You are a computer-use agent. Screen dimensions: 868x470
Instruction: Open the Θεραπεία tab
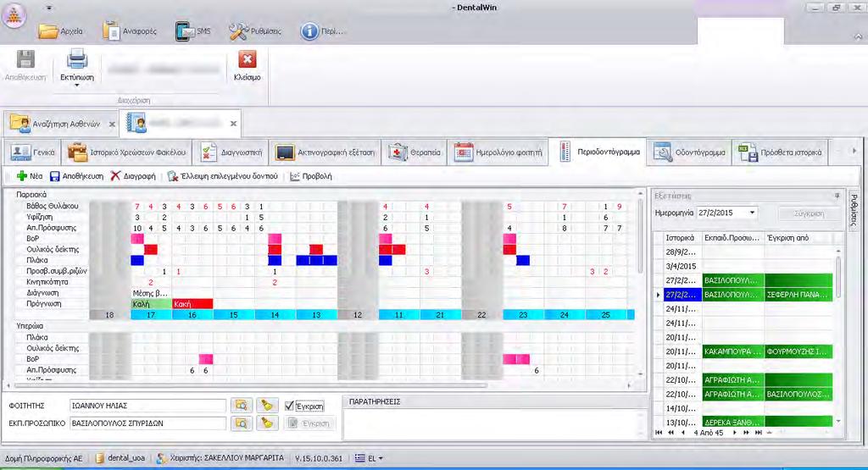pyautogui.click(x=414, y=152)
